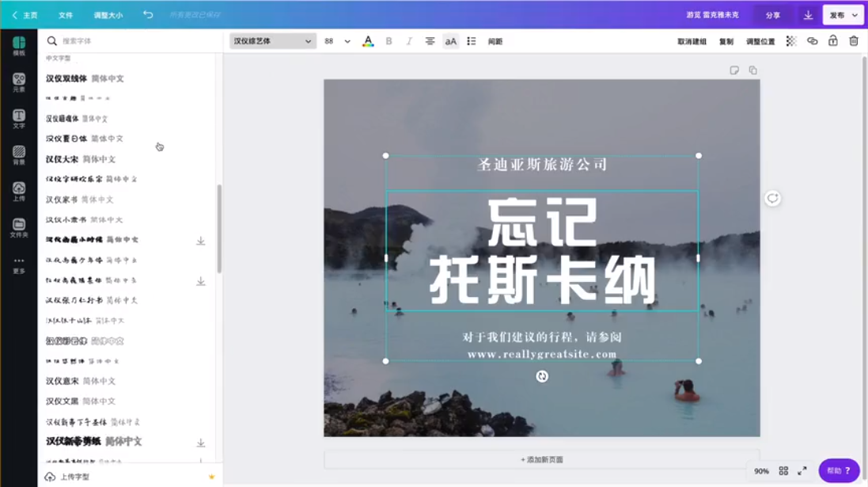Open the 调整大小 menu item

click(110, 13)
